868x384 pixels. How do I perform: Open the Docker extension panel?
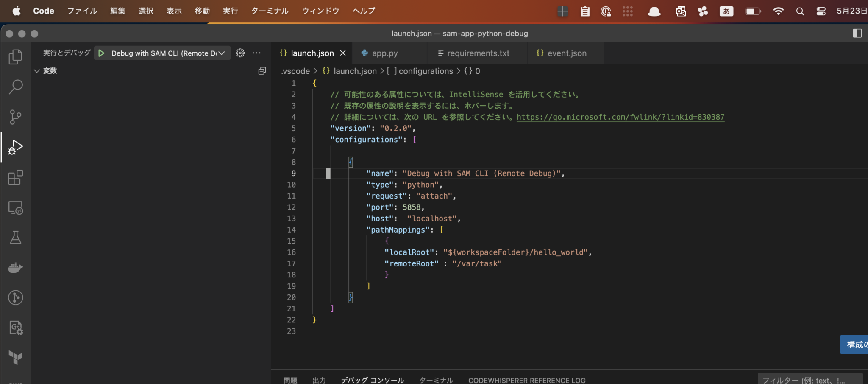point(15,267)
